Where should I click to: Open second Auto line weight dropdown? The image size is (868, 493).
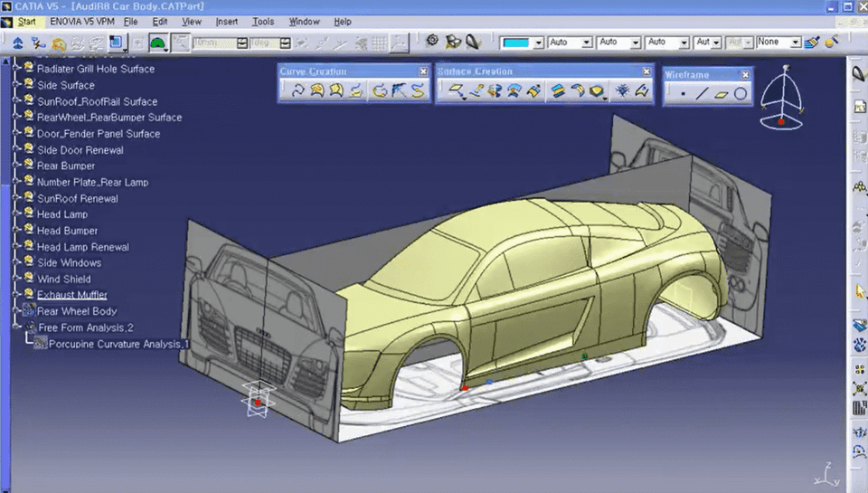tap(636, 43)
